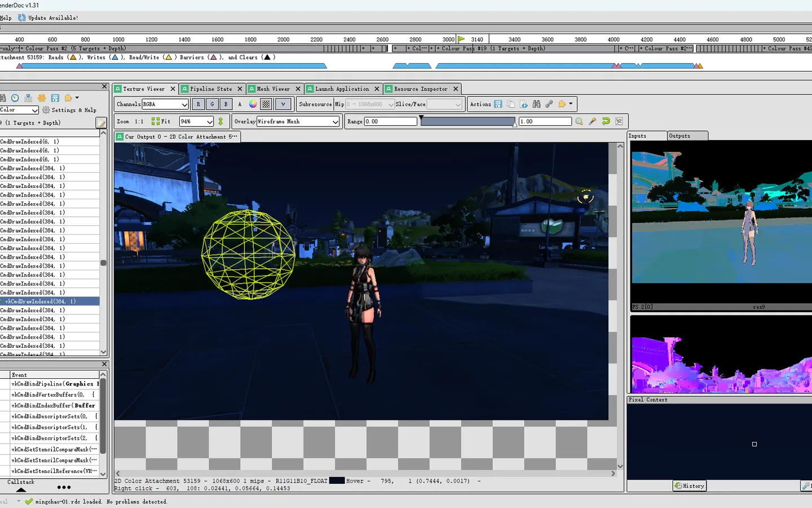This screenshot has width=812, height=508.
Task: Click the Update Available icon
Action: pyautogui.click(x=22, y=17)
